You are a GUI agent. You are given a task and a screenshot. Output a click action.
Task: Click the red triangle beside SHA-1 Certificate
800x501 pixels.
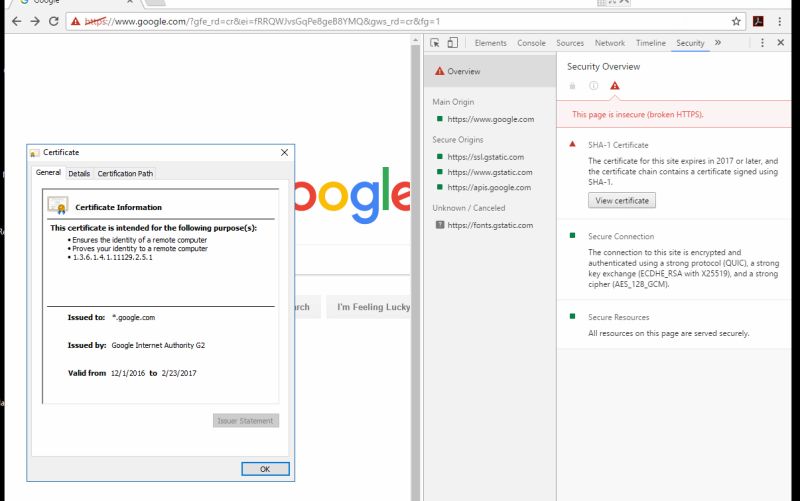[572, 144]
